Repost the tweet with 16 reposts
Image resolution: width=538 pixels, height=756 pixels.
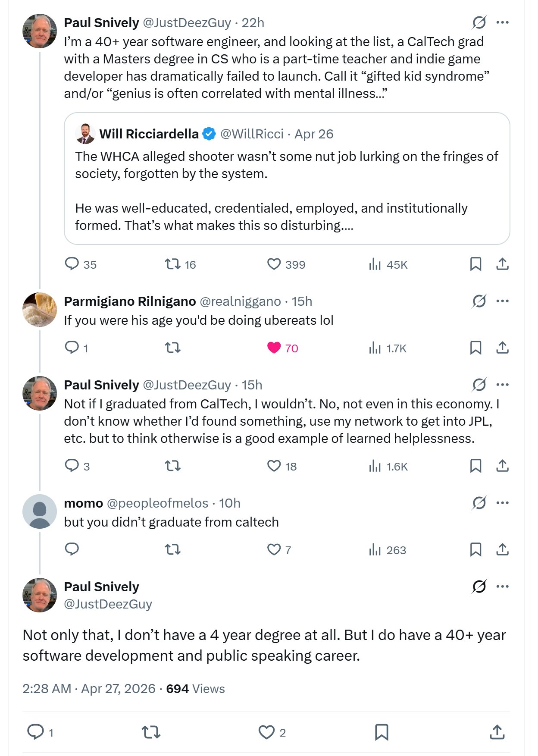tap(173, 264)
